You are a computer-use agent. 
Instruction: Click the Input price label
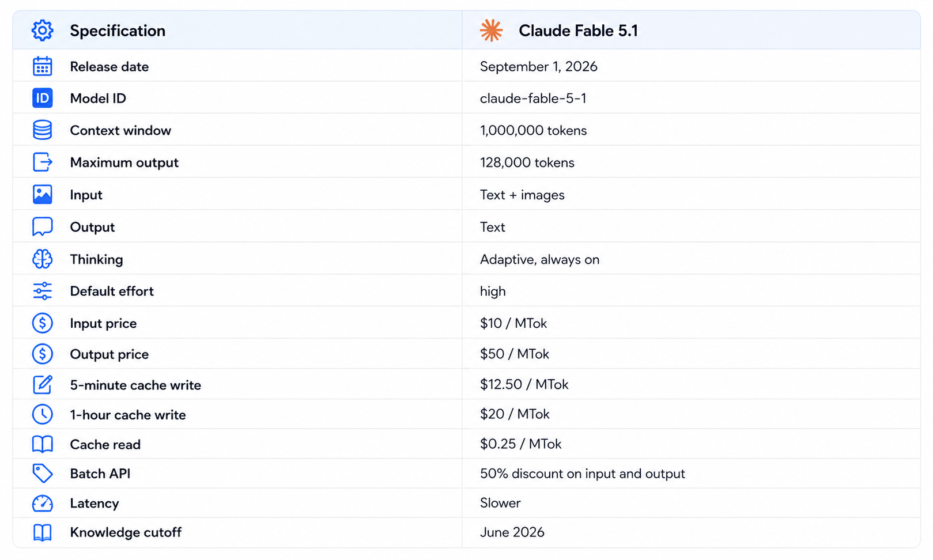pyautogui.click(x=103, y=324)
